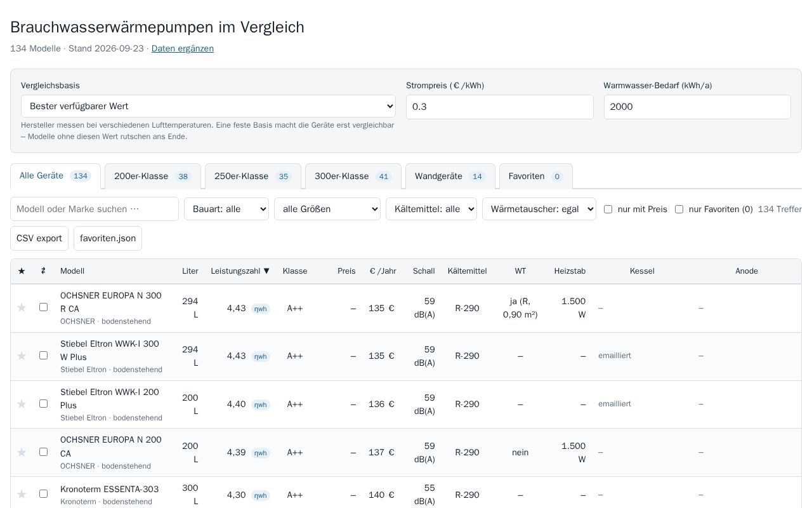Enable the 'nur mit Preis' checkbox
This screenshot has width=812, height=508.
608,209
